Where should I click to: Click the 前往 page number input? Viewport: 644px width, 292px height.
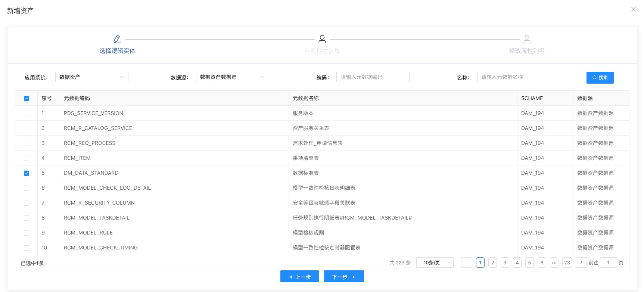609,263
